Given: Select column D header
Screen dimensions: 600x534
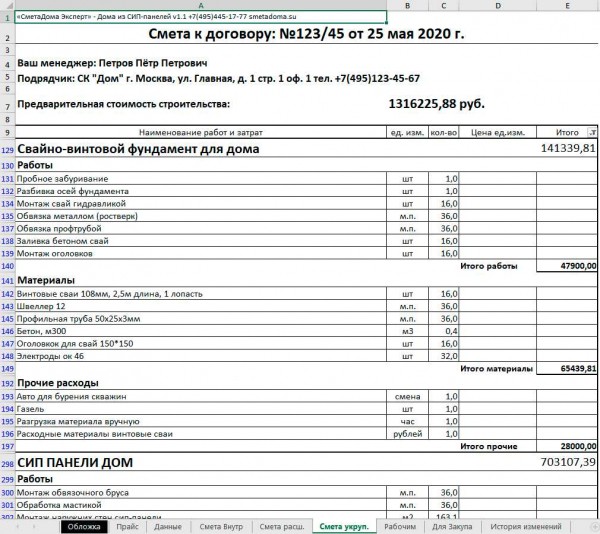Looking at the screenshot, I should 498,5.
